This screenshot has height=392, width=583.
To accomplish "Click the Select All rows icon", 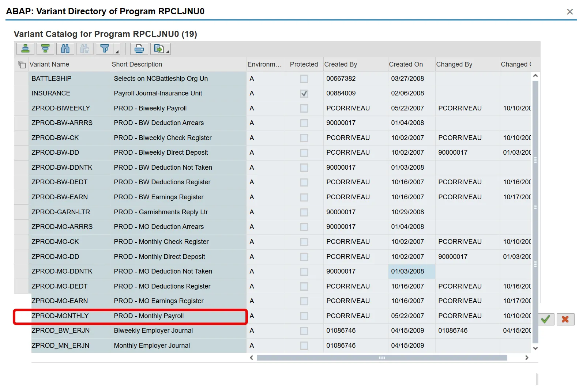I will pos(22,65).
